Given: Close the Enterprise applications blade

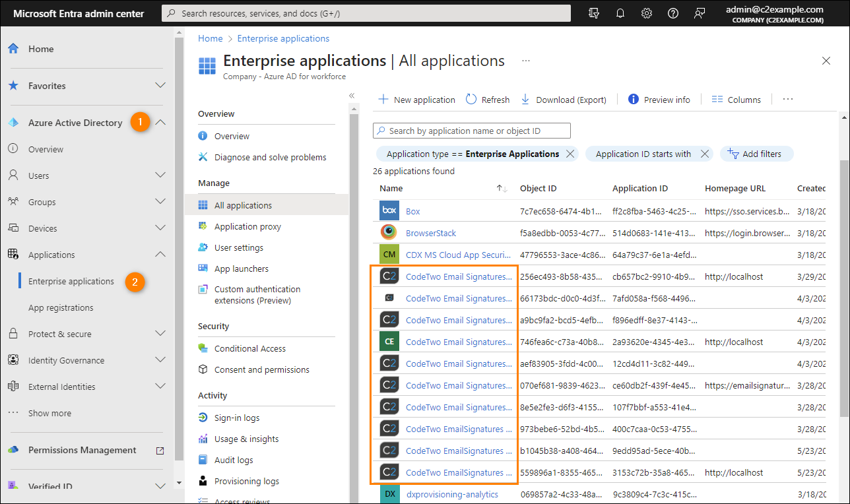Looking at the screenshot, I should pos(826,61).
